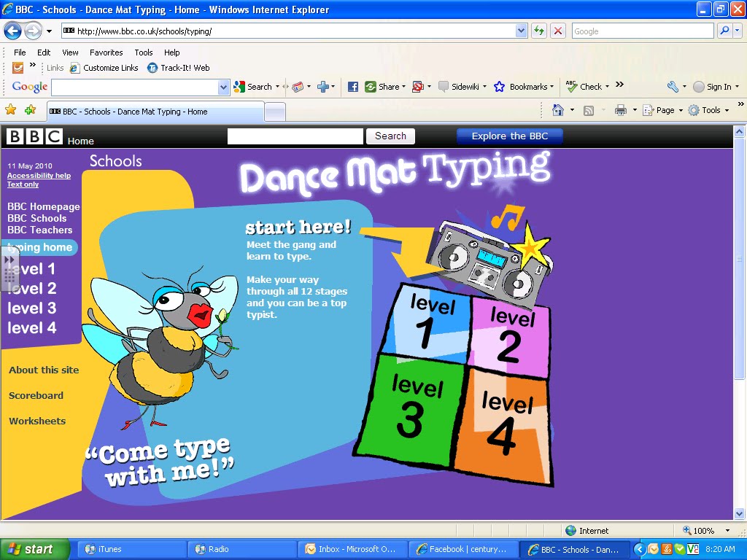Open the recent pages dropdown arrow
Image resolution: width=747 pixels, height=560 pixels.
[x=49, y=31]
